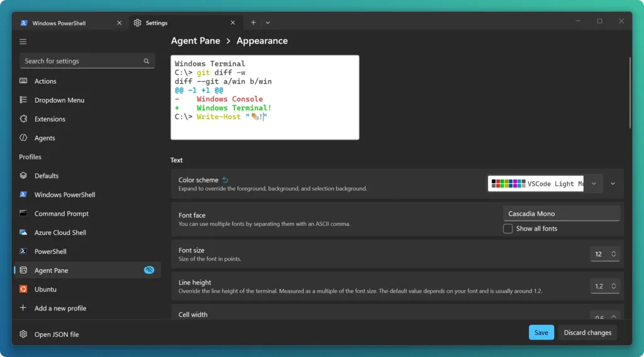
Task: Close the Windows PowerShell tab
Action: [x=119, y=23]
